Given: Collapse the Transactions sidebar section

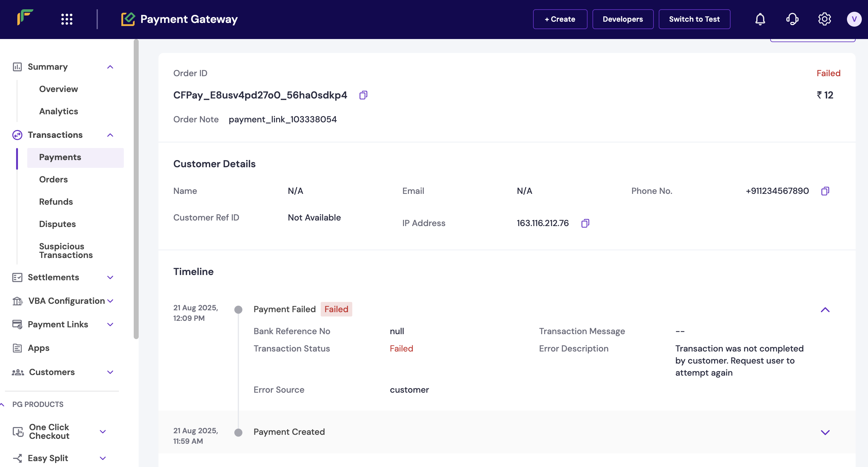Looking at the screenshot, I should (x=110, y=135).
